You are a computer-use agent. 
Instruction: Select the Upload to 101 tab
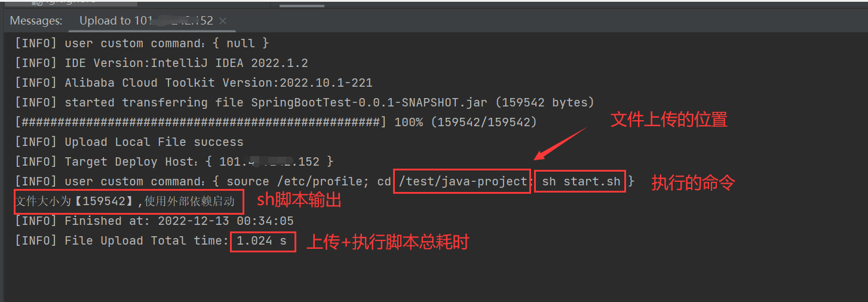[x=146, y=21]
